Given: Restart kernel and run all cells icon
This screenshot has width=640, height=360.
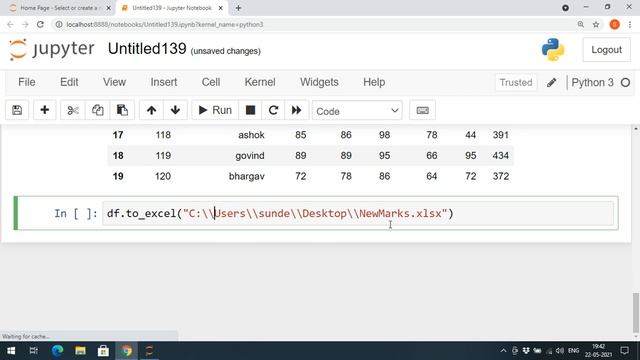Looking at the screenshot, I should tap(296, 110).
